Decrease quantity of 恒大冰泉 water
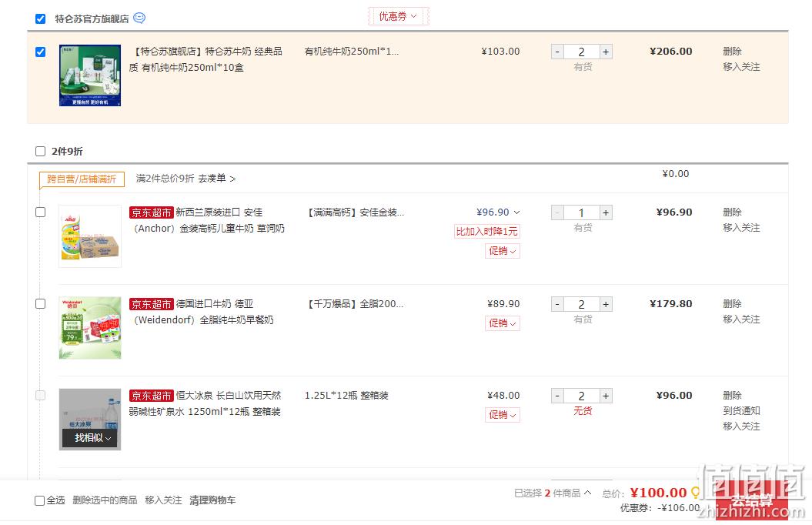Image resolution: width=812 pixels, height=525 pixels. 557,396
